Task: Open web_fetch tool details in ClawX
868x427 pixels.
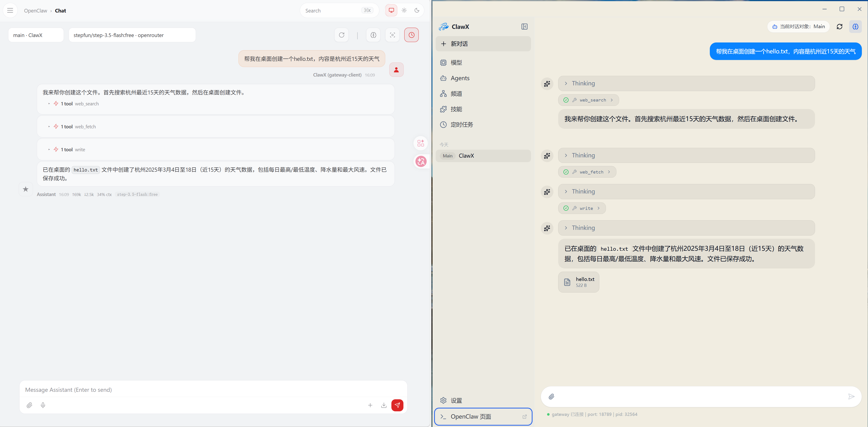Action: tap(587, 172)
